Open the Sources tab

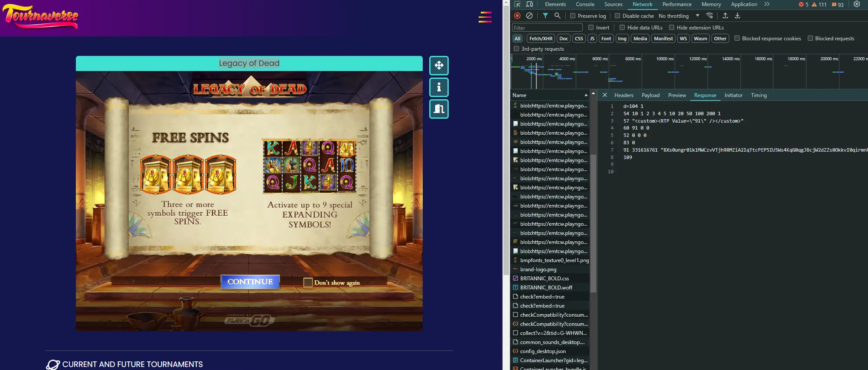pyautogui.click(x=613, y=4)
